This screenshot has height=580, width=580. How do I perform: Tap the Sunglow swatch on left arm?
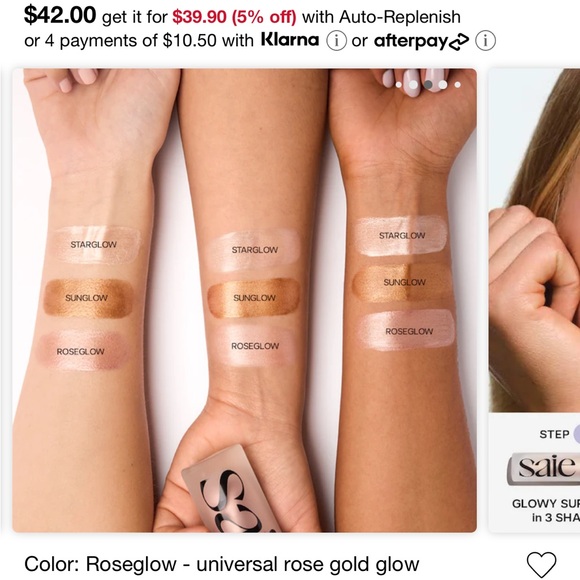88,298
